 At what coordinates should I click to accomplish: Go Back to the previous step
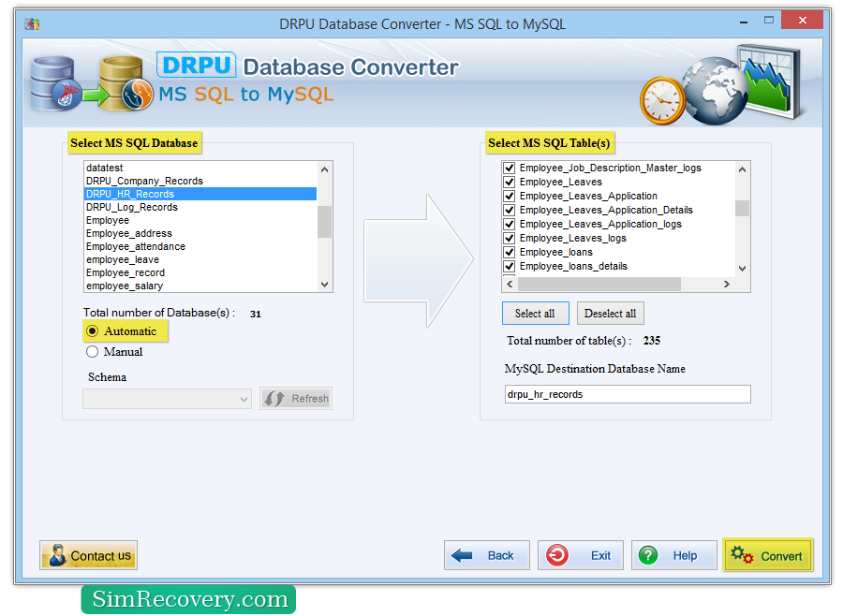tap(486, 555)
